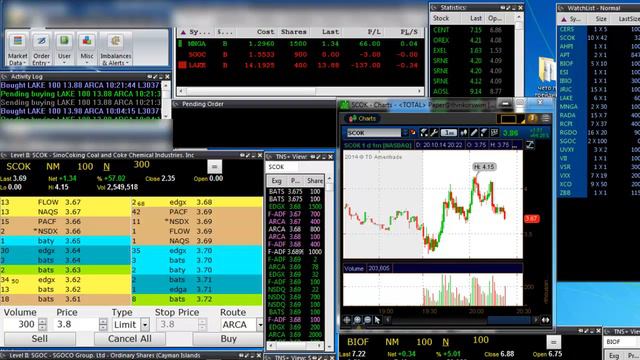Click the zoom in magnifier below chart
Screen dimensions: 640x360
tap(357, 320)
